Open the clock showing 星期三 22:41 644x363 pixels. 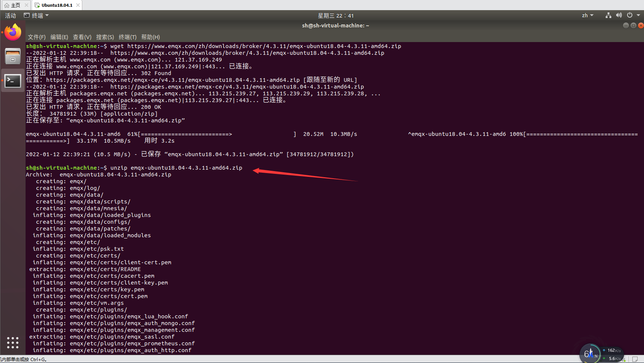[x=336, y=16]
